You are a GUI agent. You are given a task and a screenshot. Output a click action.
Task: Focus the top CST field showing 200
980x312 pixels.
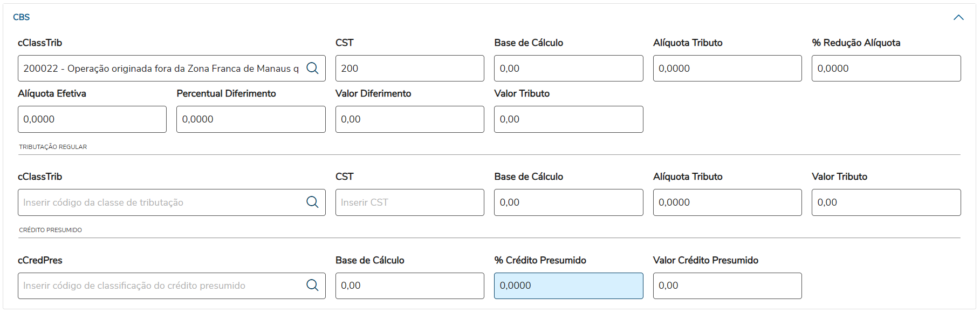[409, 69]
